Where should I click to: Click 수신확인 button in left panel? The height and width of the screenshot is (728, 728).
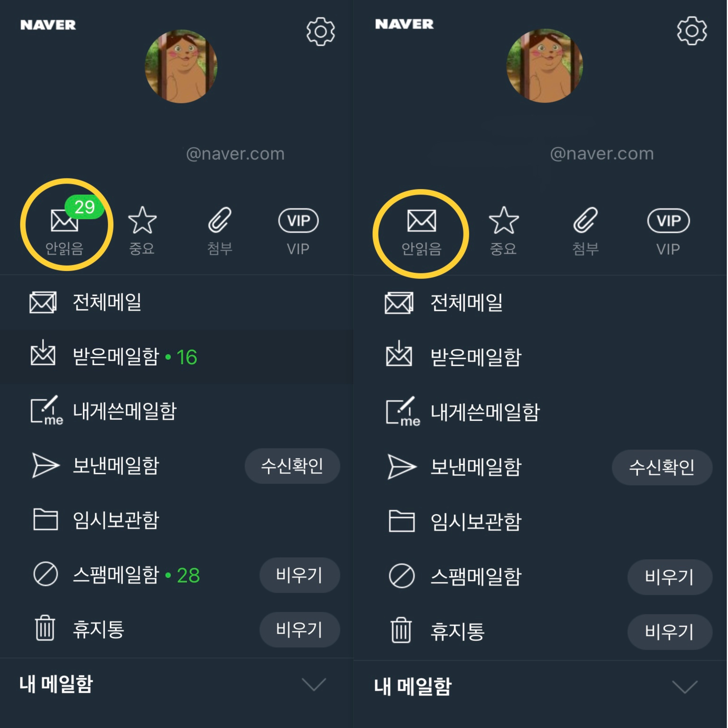tap(292, 466)
